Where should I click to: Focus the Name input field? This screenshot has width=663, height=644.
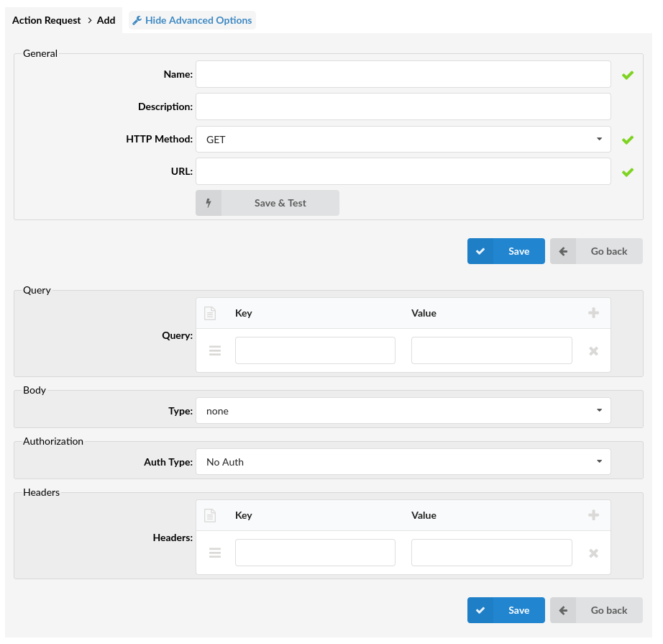pos(403,74)
